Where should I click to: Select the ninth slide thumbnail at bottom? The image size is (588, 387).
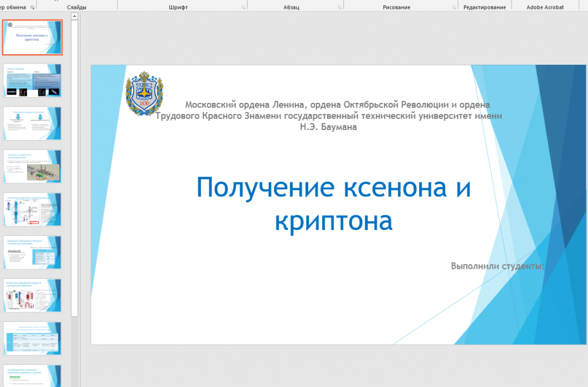(x=32, y=376)
